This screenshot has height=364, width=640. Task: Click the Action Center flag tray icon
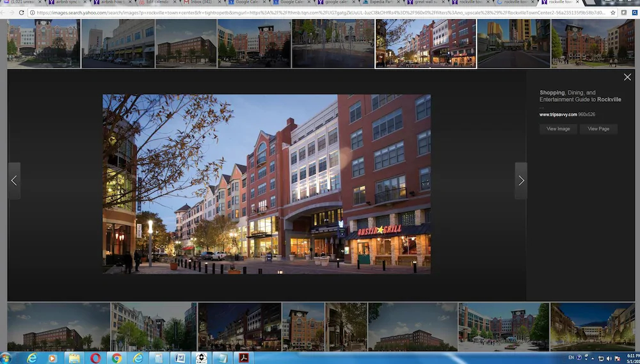point(617,358)
